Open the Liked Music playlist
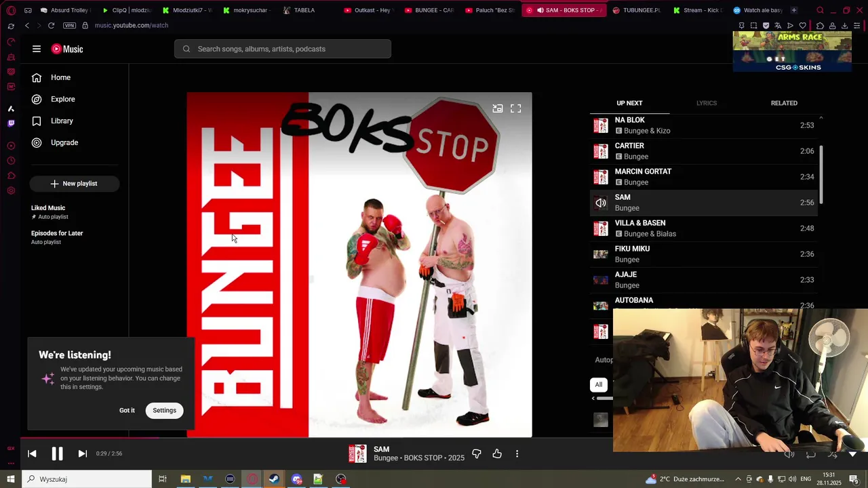Screen dimensions: 868x488 point(50,212)
